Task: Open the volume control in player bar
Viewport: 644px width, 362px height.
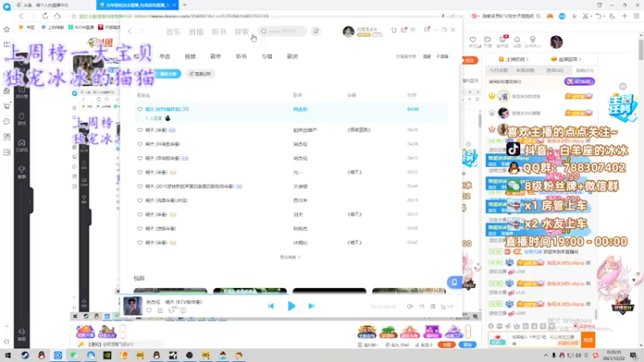Action: click(x=410, y=306)
